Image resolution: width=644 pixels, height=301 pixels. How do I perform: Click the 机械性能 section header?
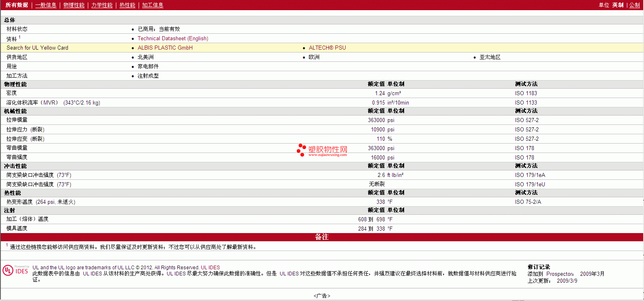coord(15,111)
